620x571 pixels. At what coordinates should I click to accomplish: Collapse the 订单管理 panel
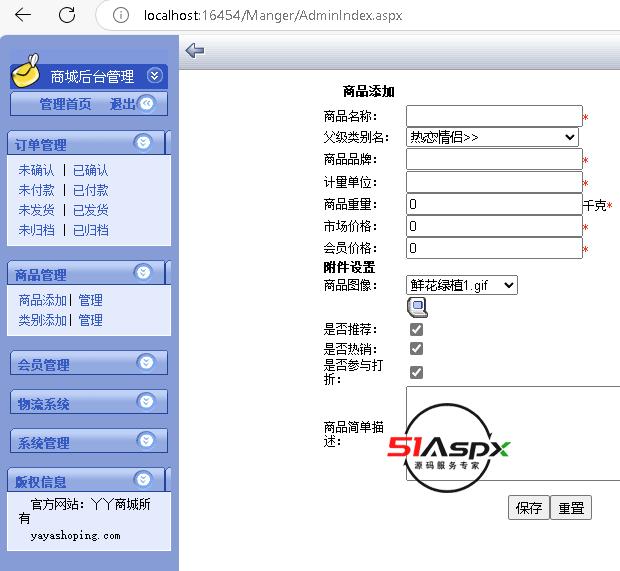click(143, 142)
